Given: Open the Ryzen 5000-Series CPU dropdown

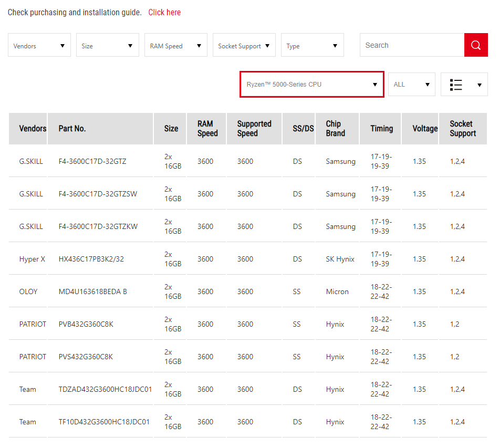Looking at the screenshot, I should click(x=312, y=85).
